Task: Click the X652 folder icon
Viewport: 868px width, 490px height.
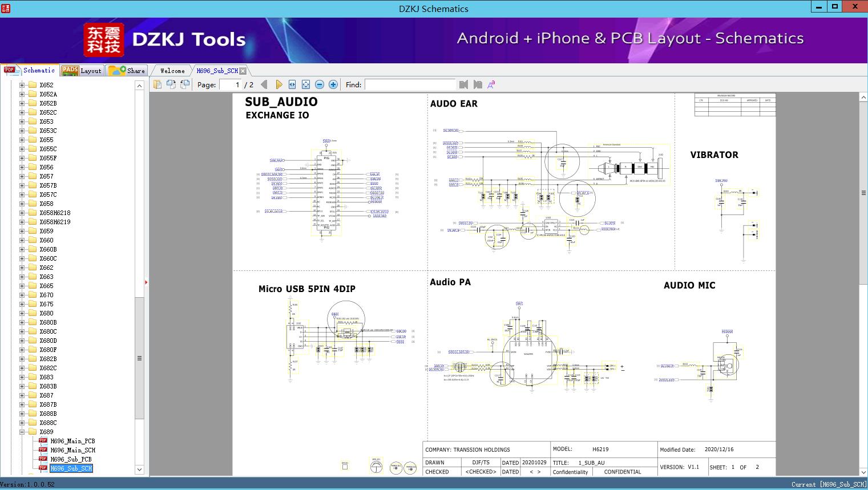Action: (x=33, y=85)
